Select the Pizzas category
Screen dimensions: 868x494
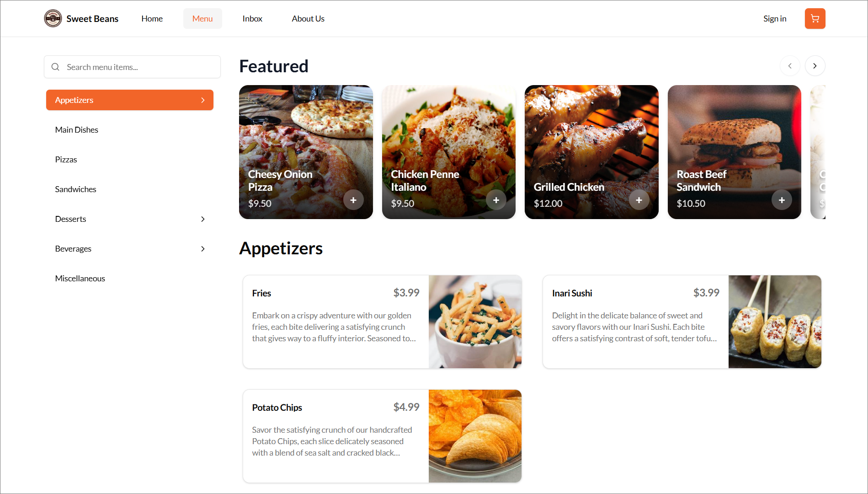(130, 160)
